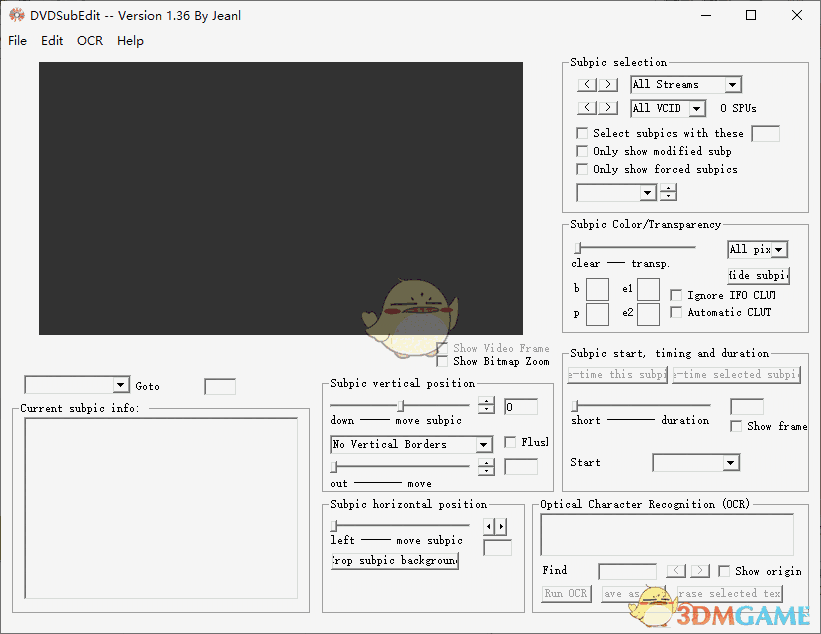Open the Edit menu
The image size is (821, 634).
point(51,41)
